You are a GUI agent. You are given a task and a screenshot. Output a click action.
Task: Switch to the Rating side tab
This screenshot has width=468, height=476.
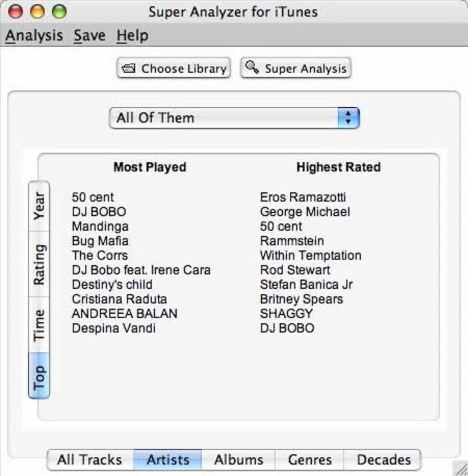click(39, 265)
